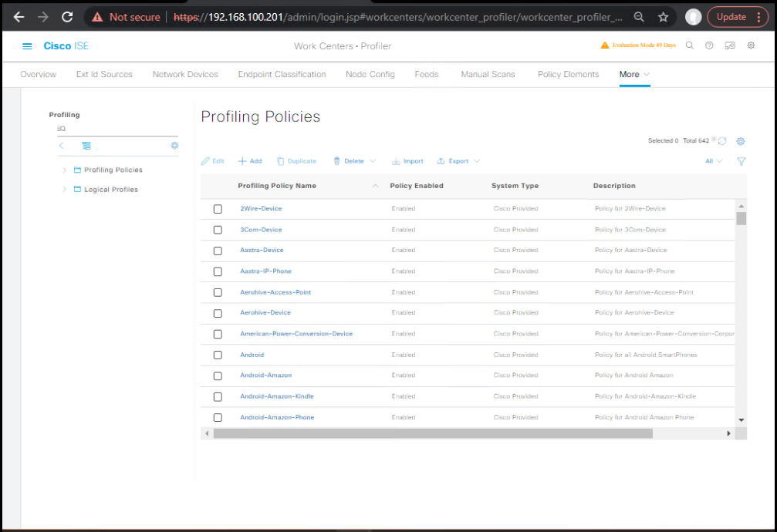Click the browser forward arrow

click(x=43, y=17)
